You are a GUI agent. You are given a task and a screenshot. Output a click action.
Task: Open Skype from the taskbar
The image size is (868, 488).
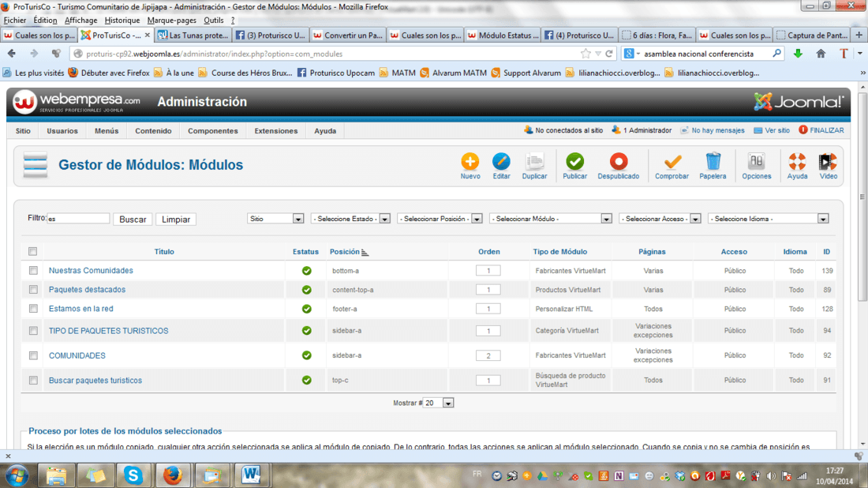pyautogui.click(x=133, y=475)
